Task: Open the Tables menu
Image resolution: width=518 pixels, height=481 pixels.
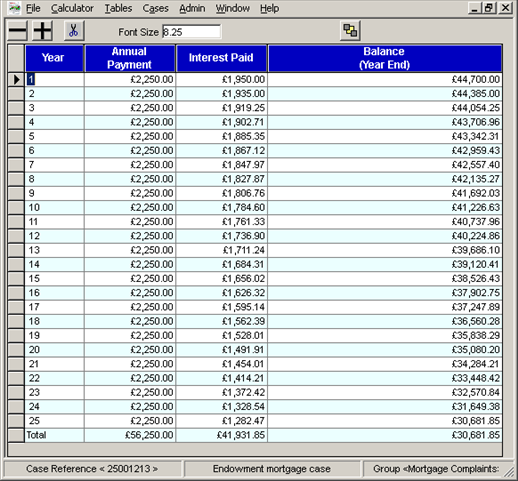Action: point(118,8)
